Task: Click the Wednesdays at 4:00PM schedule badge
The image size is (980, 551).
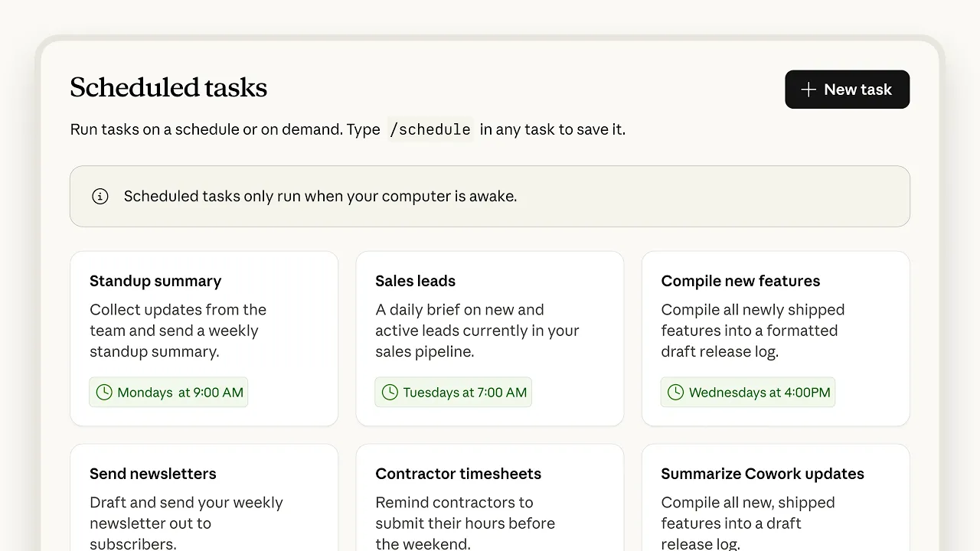Action: pyautogui.click(x=748, y=392)
